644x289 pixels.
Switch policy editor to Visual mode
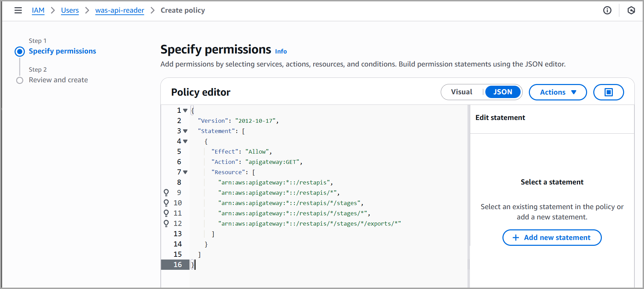pyautogui.click(x=461, y=92)
